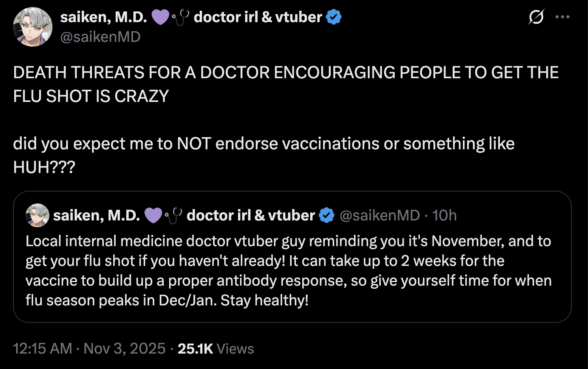Screen dimensions: 588x369
Task: Click the "12:15 AM · Nov 3, 2025" timestamp
Action: 89,348
